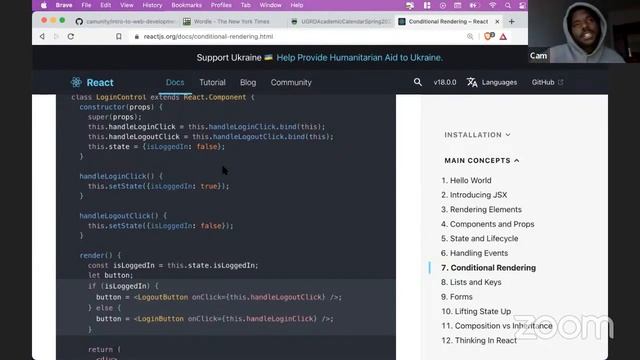Switch to the GitHub intro-to-web-development tab
Screen dimensions: 640x360
[126, 22]
